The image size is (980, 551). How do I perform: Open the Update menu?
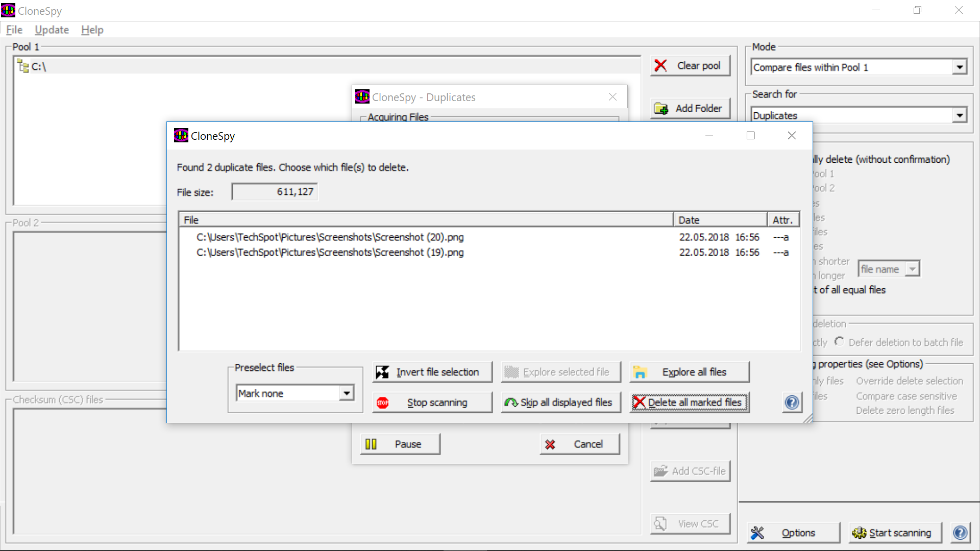click(x=51, y=30)
